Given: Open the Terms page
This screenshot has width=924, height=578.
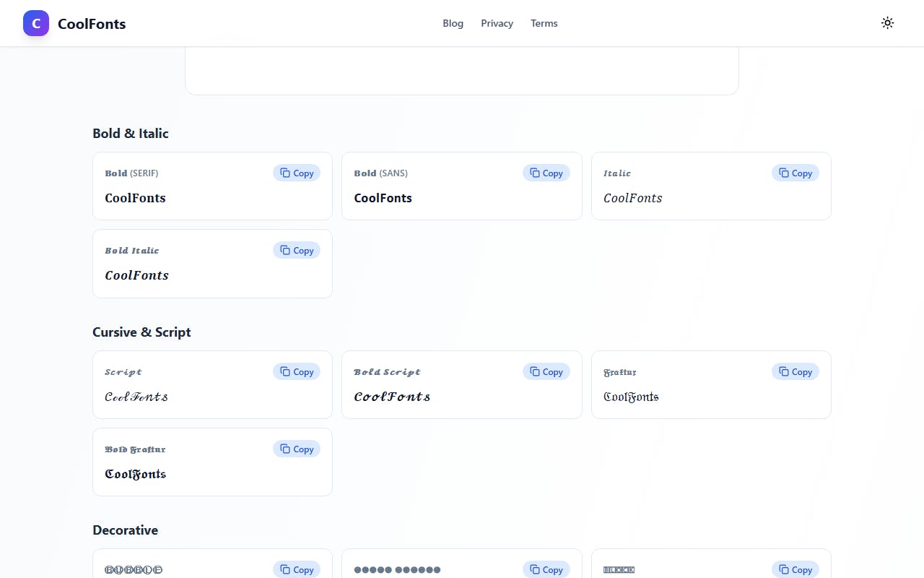Looking at the screenshot, I should point(544,23).
